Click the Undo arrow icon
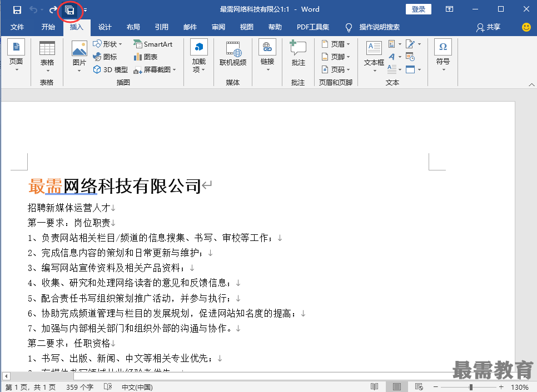Viewport: 537px width, 392px height. (x=33, y=10)
